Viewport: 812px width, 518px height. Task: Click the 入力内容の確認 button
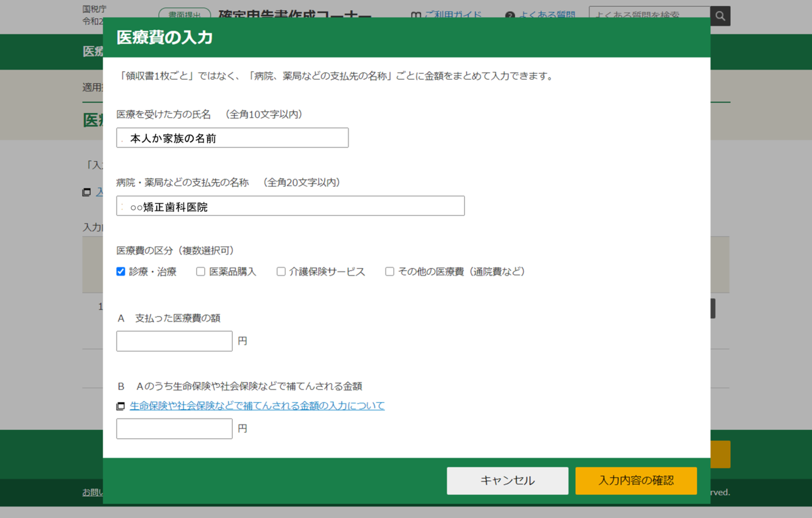click(635, 481)
